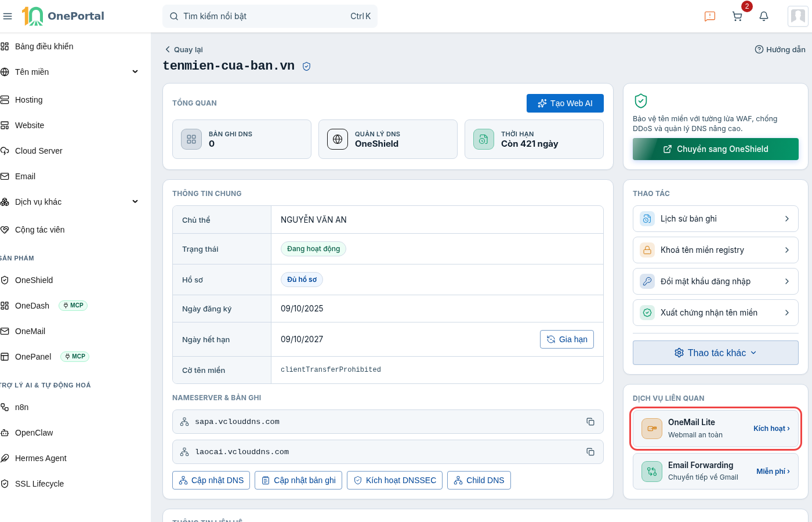The height and width of the screenshot is (522, 812).
Task: Click the clientTransferProhibited flag text
Action: [x=331, y=369]
